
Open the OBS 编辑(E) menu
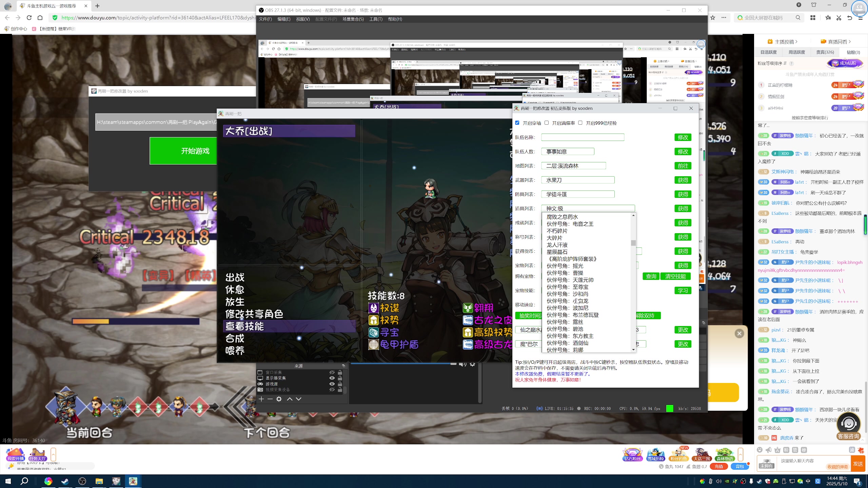click(x=284, y=19)
